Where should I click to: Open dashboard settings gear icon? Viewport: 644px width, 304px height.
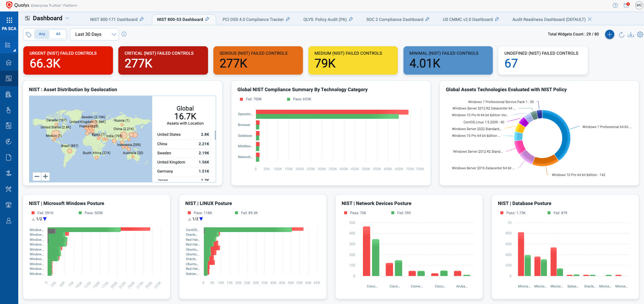[640, 34]
